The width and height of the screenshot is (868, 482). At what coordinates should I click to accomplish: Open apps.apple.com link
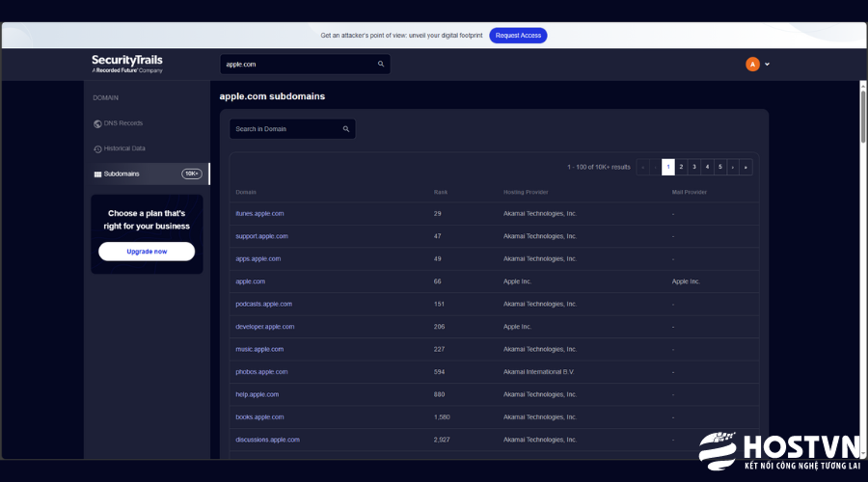258,259
